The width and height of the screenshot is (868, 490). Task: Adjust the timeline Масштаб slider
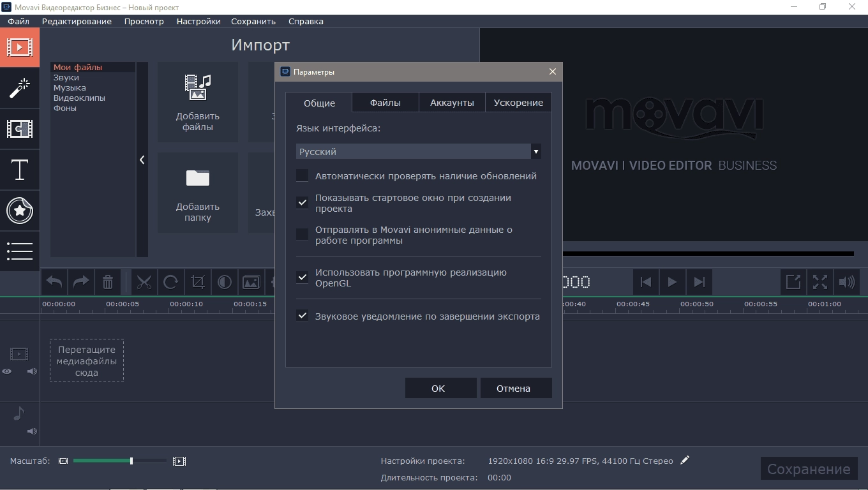[x=120, y=461]
